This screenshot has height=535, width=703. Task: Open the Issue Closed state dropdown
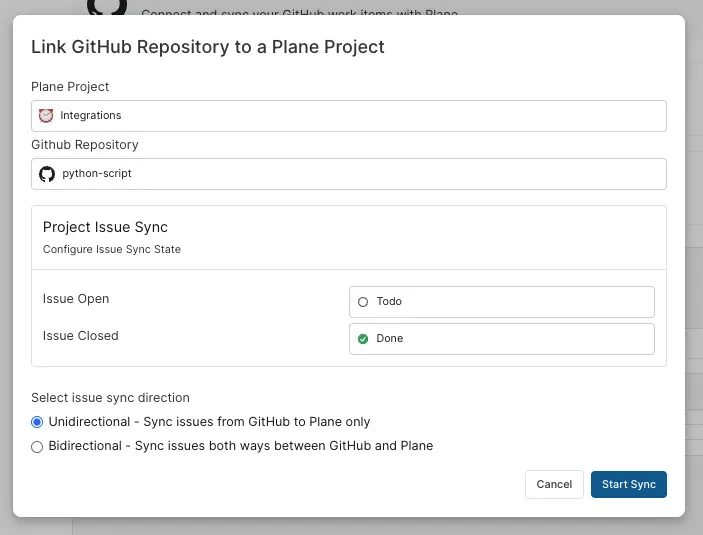pyautogui.click(x=501, y=339)
